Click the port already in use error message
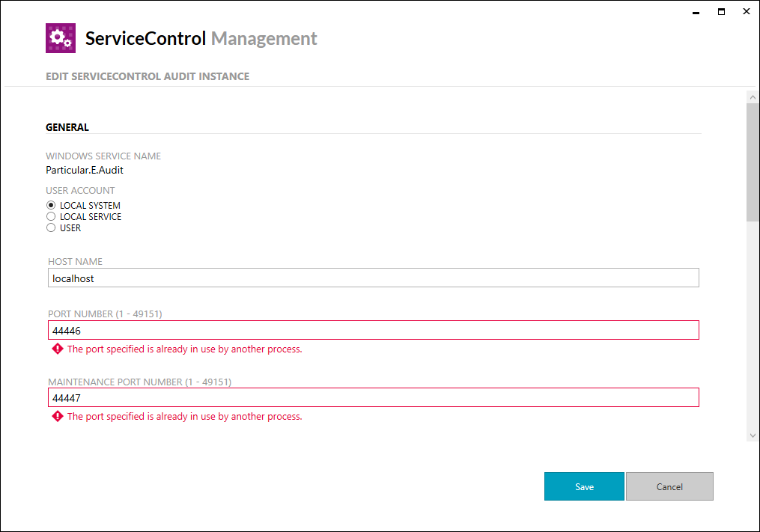The width and height of the screenshot is (760, 532). click(x=184, y=349)
